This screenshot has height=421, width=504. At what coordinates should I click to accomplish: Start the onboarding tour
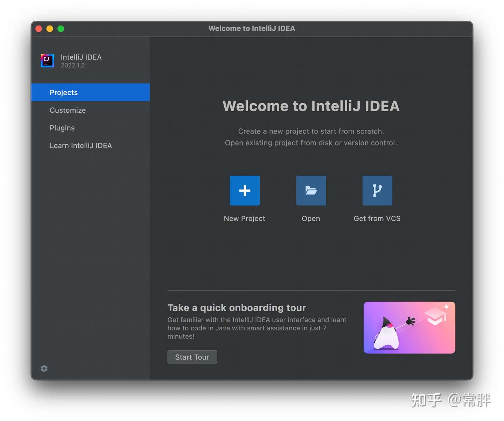pos(192,357)
